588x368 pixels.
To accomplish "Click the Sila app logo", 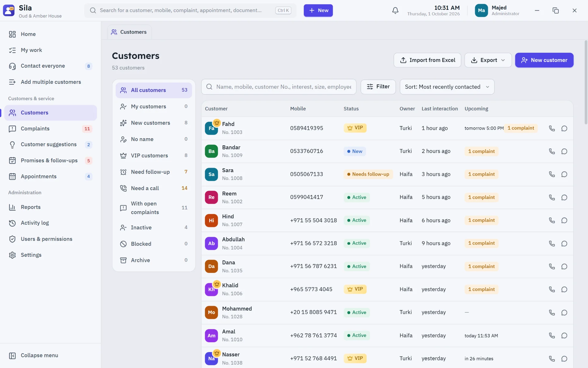I will (9, 10).
